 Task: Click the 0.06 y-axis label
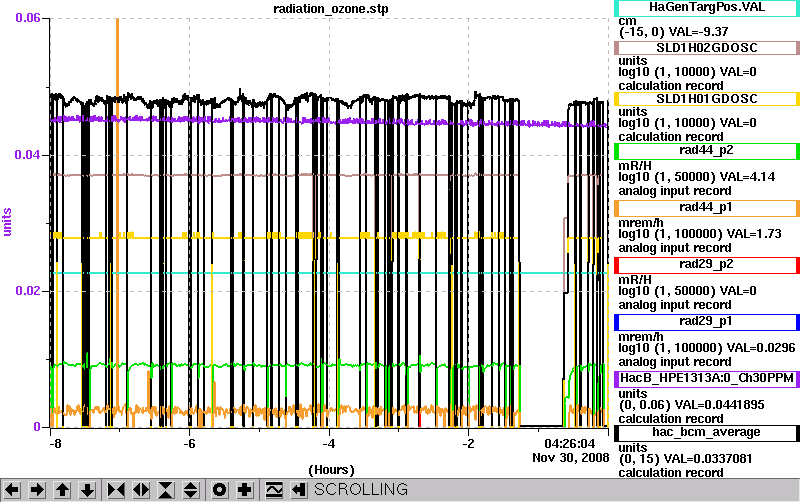pyautogui.click(x=28, y=18)
